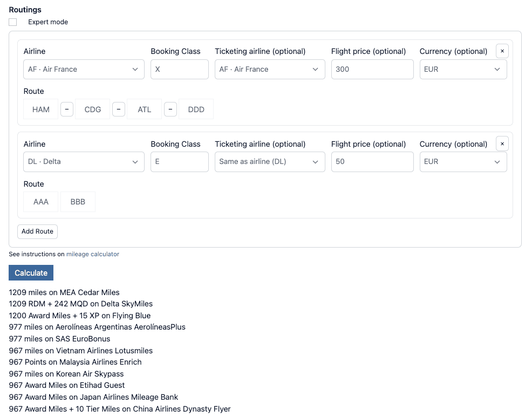This screenshot has width=532, height=417.
Task: Select result '1200 Award Miles + 15 XP on Flying Blue'
Action: click(x=80, y=316)
